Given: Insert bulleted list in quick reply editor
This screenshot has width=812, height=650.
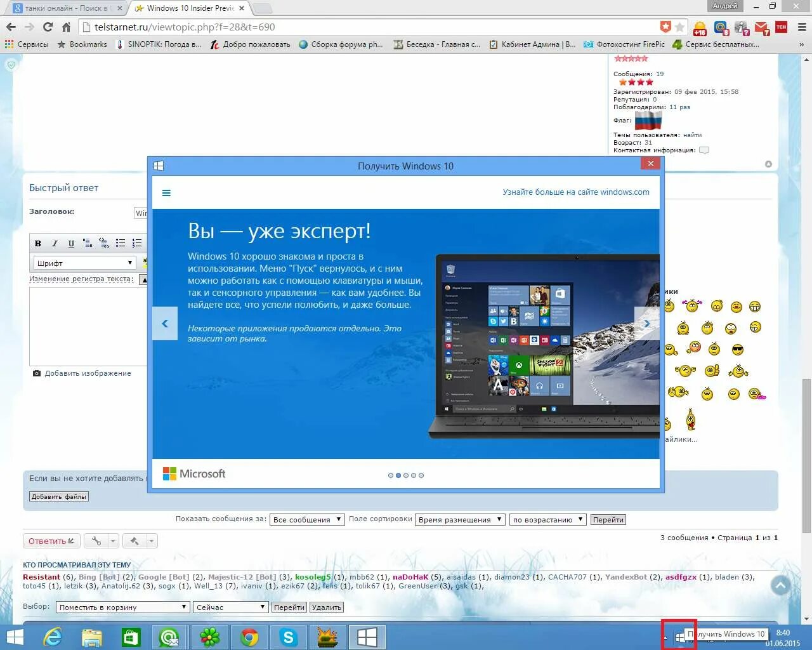Looking at the screenshot, I should [121, 243].
